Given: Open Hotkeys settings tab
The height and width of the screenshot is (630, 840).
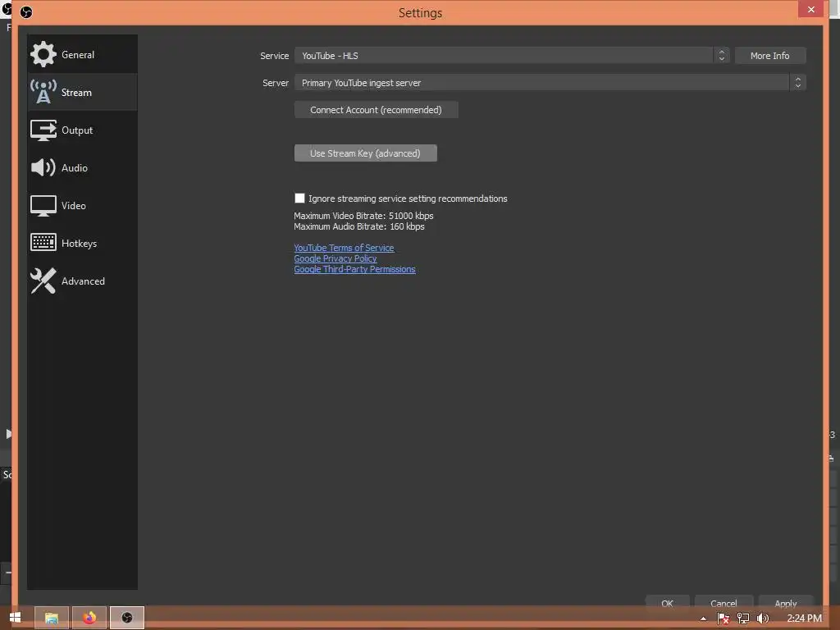Looking at the screenshot, I should [83, 243].
